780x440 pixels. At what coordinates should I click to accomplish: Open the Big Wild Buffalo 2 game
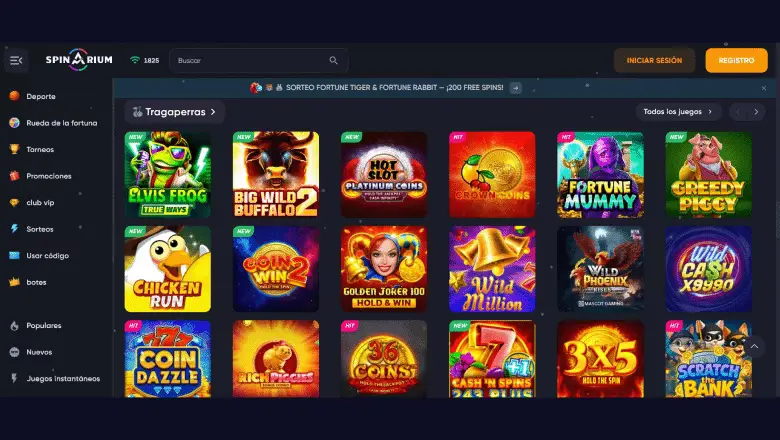pyautogui.click(x=276, y=175)
